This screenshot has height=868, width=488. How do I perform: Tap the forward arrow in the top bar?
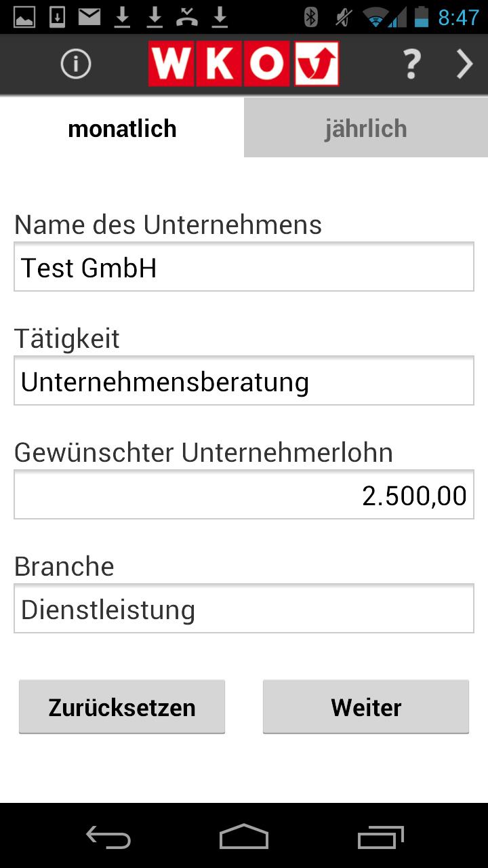464,64
